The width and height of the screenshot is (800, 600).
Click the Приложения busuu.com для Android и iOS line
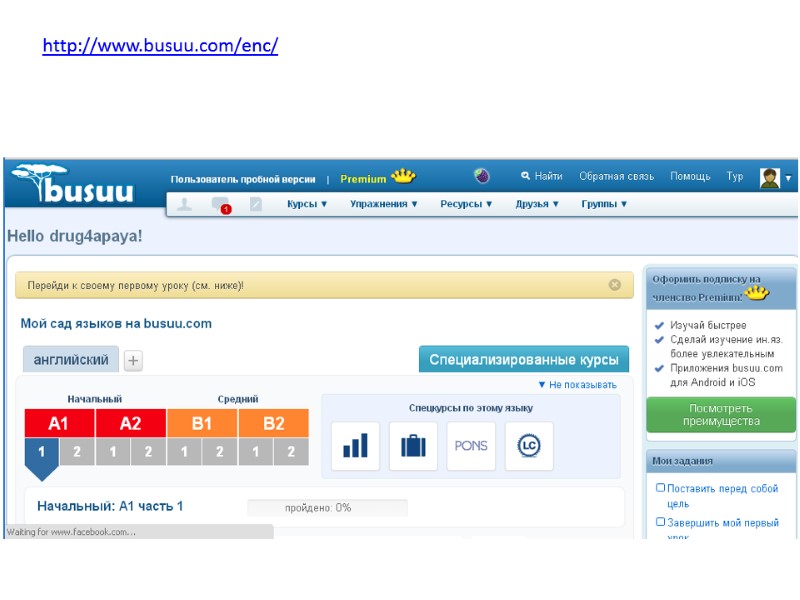point(726,375)
